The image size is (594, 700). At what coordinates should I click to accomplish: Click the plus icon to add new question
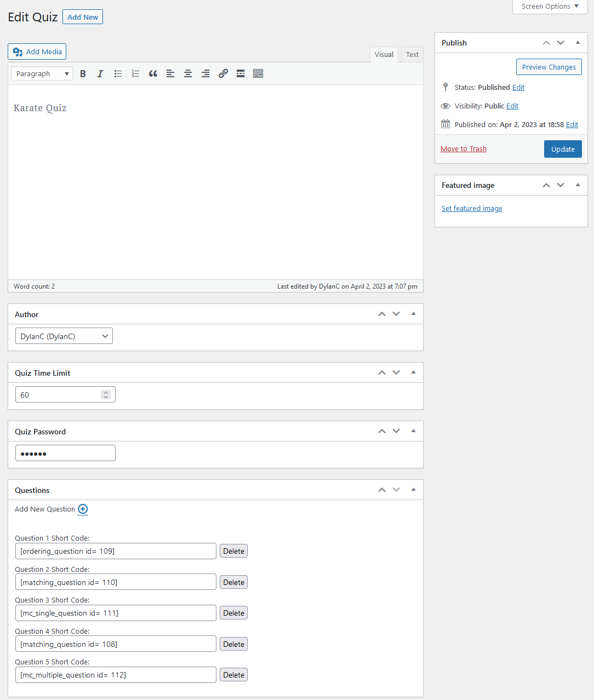point(83,509)
